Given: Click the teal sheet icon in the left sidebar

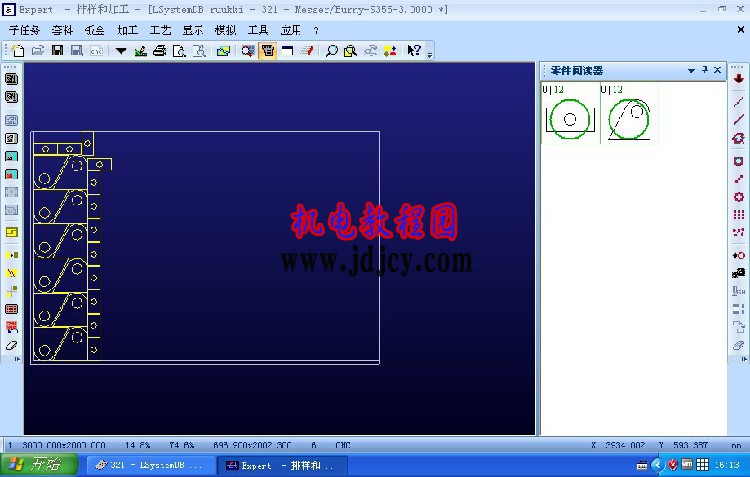Looking at the screenshot, I should pyautogui.click(x=11, y=156).
